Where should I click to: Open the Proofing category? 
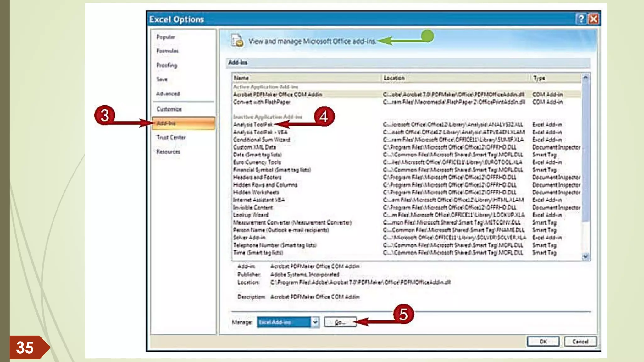click(167, 65)
